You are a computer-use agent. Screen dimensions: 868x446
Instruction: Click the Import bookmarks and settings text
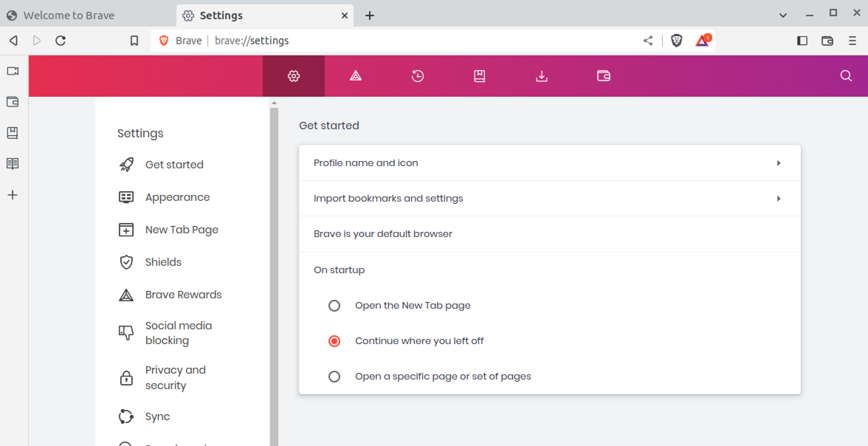[388, 199]
